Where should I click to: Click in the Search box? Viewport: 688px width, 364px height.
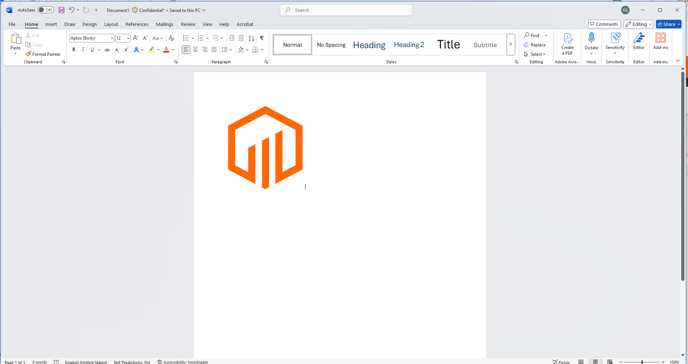click(x=346, y=10)
